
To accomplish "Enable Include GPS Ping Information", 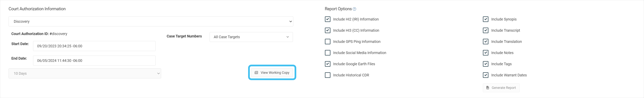I will pyautogui.click(x=327, y=42).
